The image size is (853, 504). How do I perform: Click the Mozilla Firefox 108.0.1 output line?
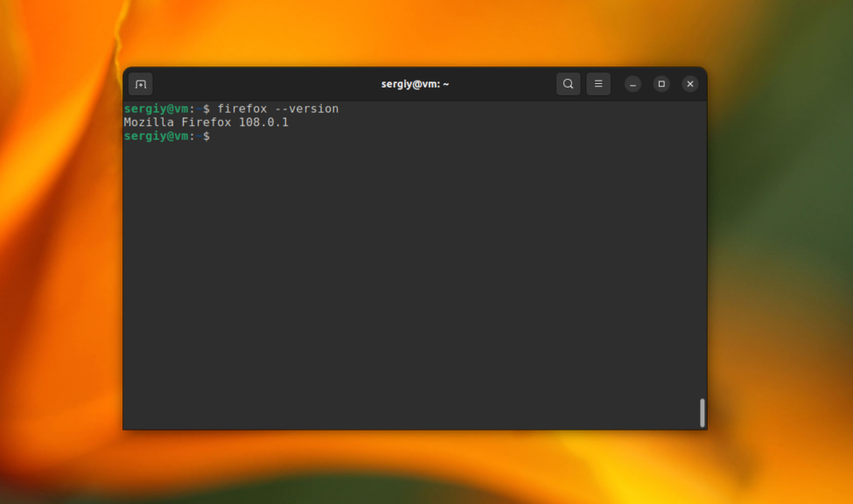[206, 122]
